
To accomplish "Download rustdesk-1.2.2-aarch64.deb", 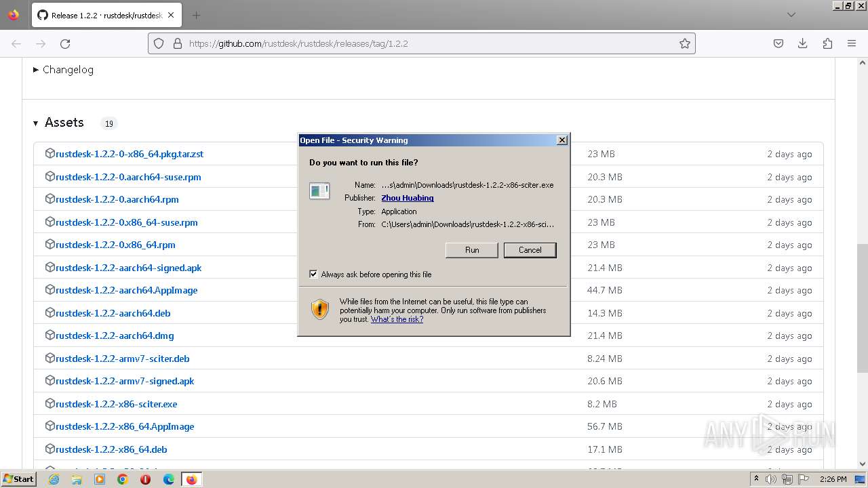I will pyautogui.click(x=113, y=313).
